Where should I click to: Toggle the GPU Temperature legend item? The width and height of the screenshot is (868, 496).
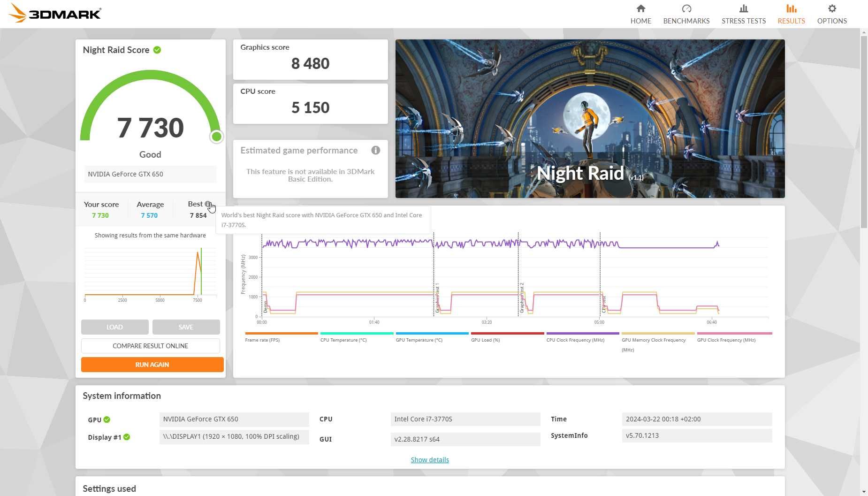(x=432, y=337)
